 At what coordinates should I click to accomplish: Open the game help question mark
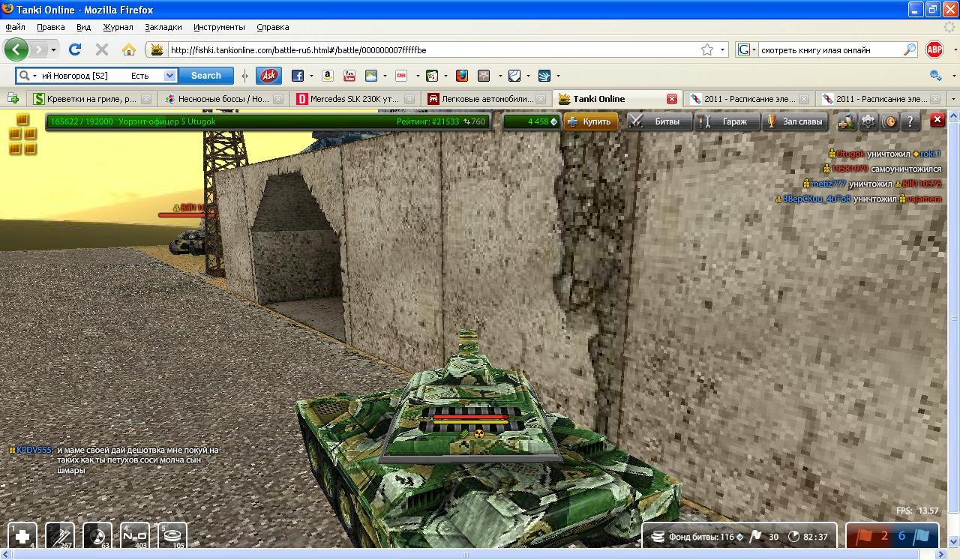[x=910, y=121]
